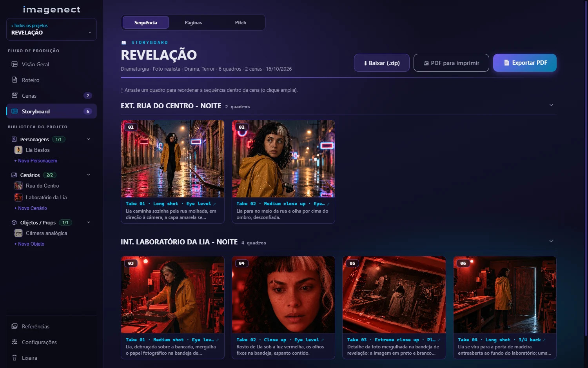The height and width of the screenshot is (368, 588).
Task: Open expand arrow on Take 04 Long shot
Action: (544, 340)
